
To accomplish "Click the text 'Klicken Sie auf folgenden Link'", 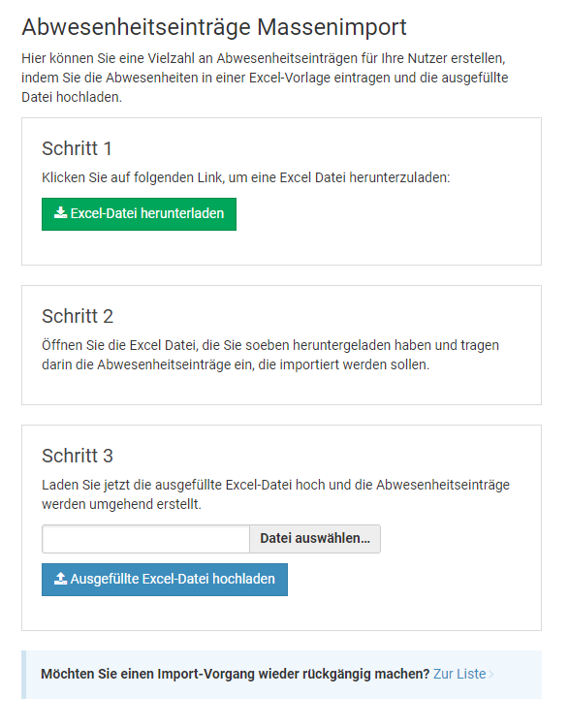I will click(x=131, y=177).
